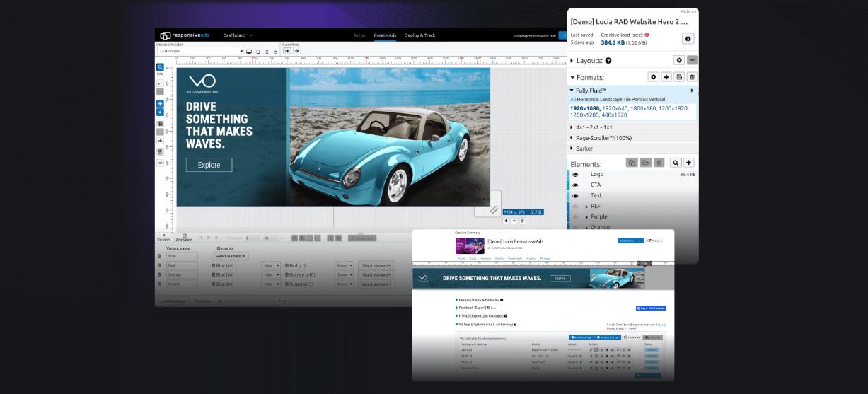
Task: Collapse the Fully-Fluid format group
Action: point(572,91)
